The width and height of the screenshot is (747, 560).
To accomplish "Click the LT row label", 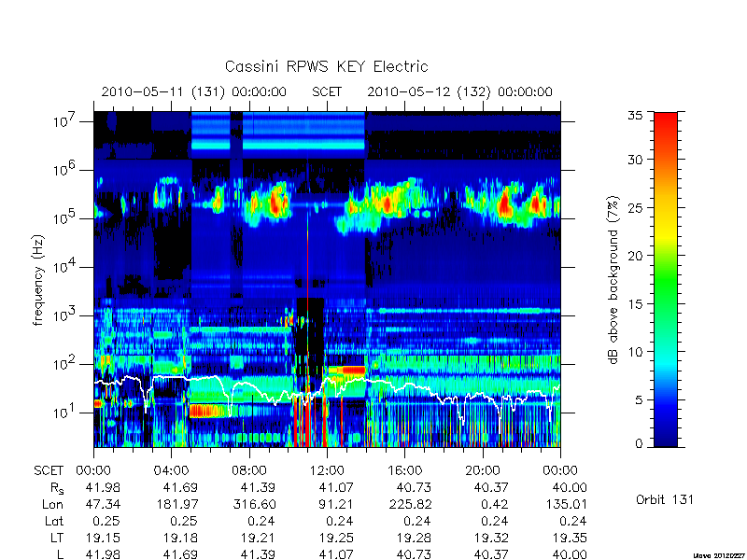I will (57, 538).
